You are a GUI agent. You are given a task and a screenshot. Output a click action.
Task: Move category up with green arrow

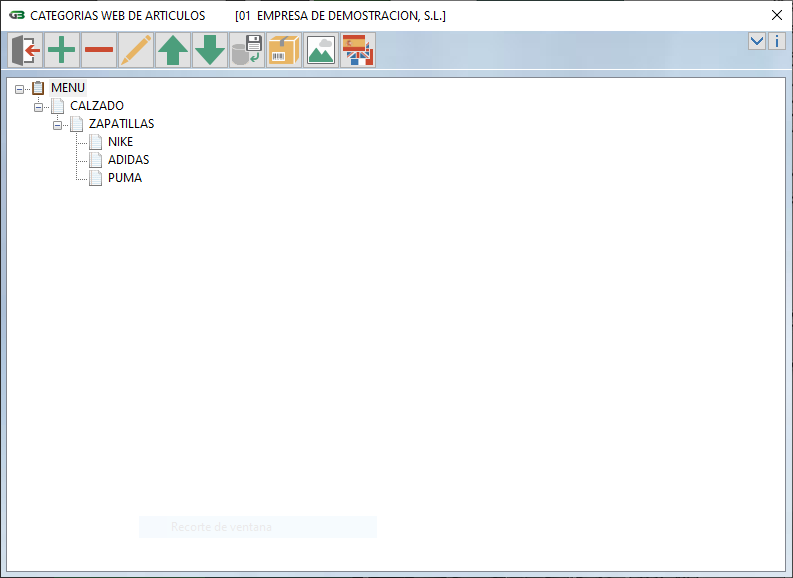173,50
